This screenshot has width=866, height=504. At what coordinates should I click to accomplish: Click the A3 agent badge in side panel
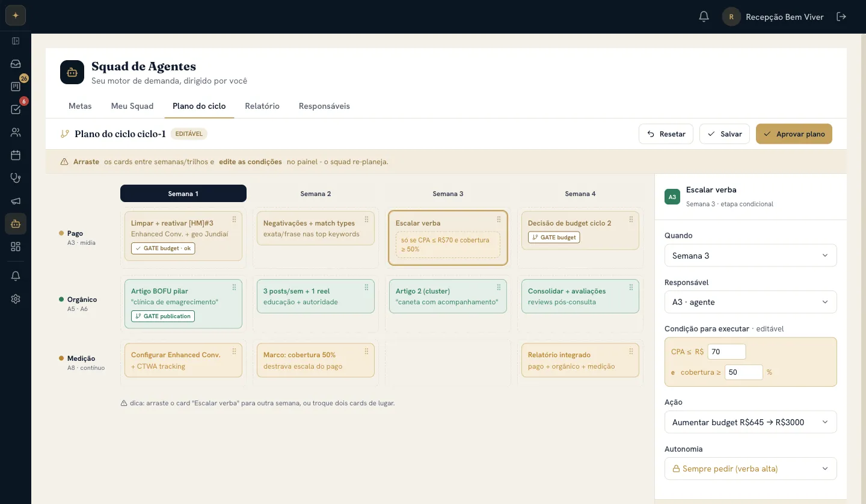pos(672,197)
